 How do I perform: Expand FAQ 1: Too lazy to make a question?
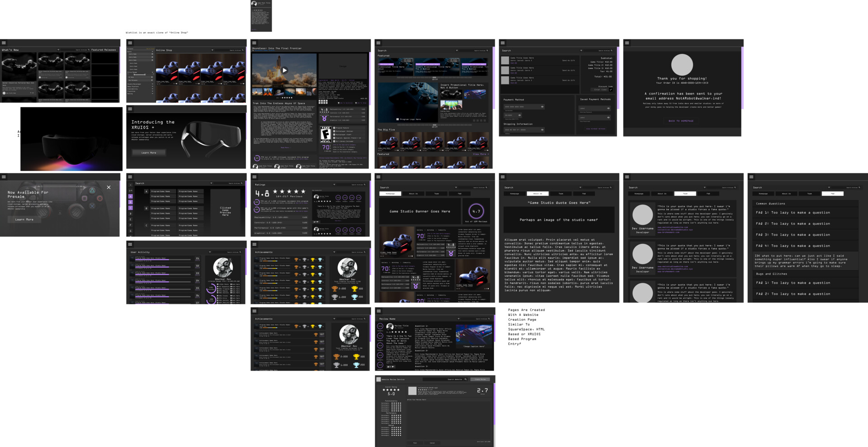[794, 212]
